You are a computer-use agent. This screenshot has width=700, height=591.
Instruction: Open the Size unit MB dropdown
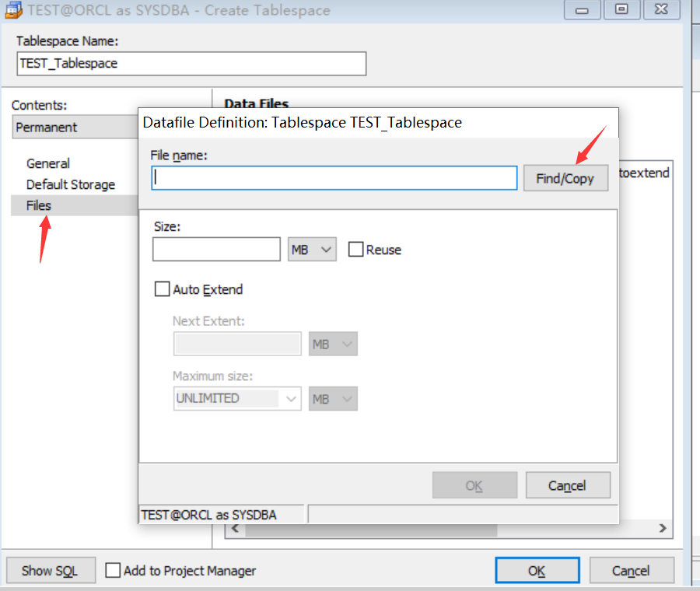coord(312,249)
